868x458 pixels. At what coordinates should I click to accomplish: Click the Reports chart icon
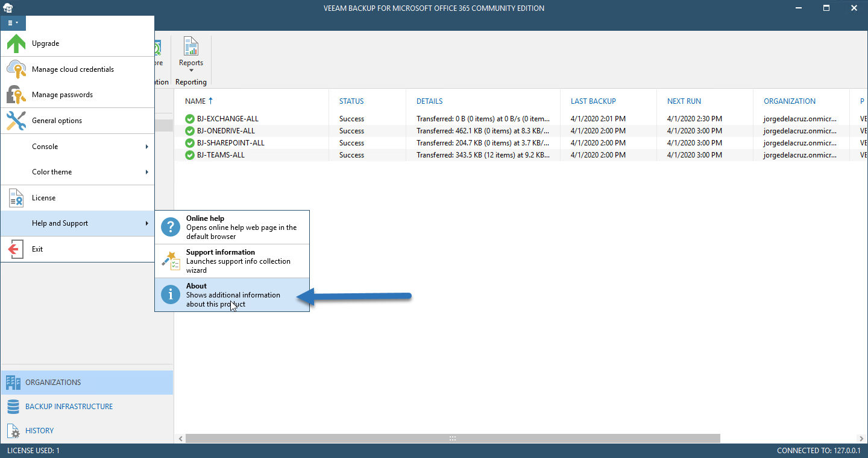(x=191, y=46)
